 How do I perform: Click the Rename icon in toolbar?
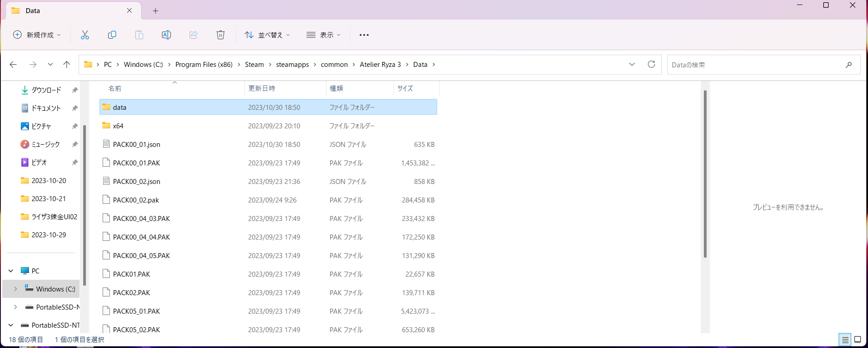(166, 35)
